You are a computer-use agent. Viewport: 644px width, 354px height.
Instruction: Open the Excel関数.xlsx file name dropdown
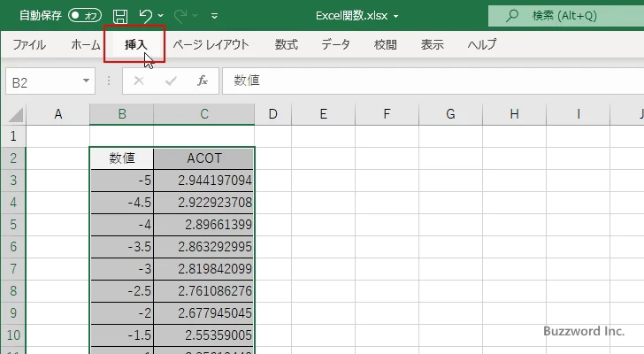396,16
